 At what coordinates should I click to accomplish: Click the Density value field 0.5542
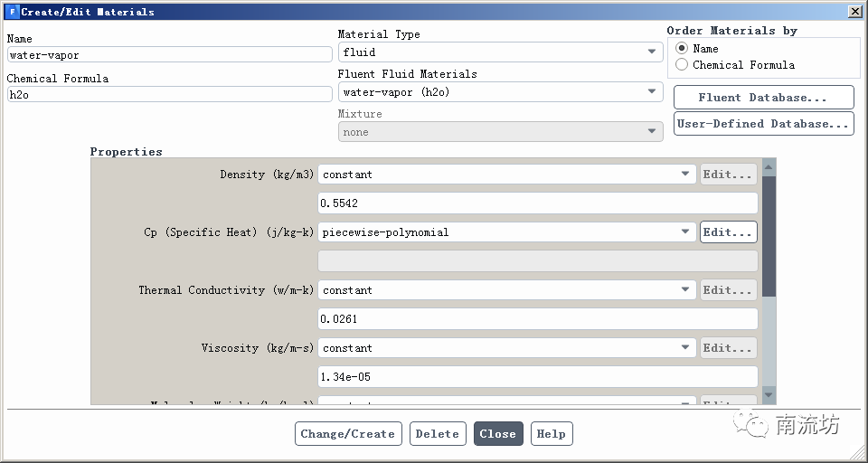(x=537, y=203)
